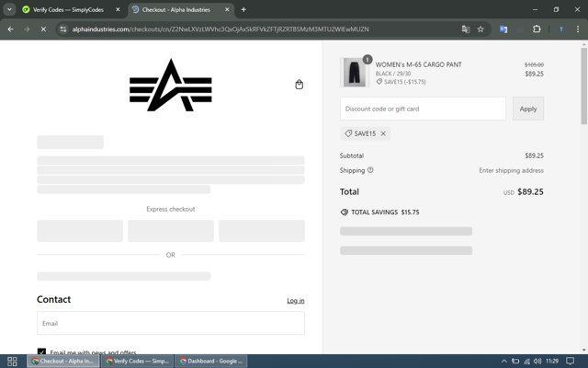The height and width of the screenshot is (368, 588).
Task: Switch to Checkout - Alpha taskbar window
Action: pos(63,362)
